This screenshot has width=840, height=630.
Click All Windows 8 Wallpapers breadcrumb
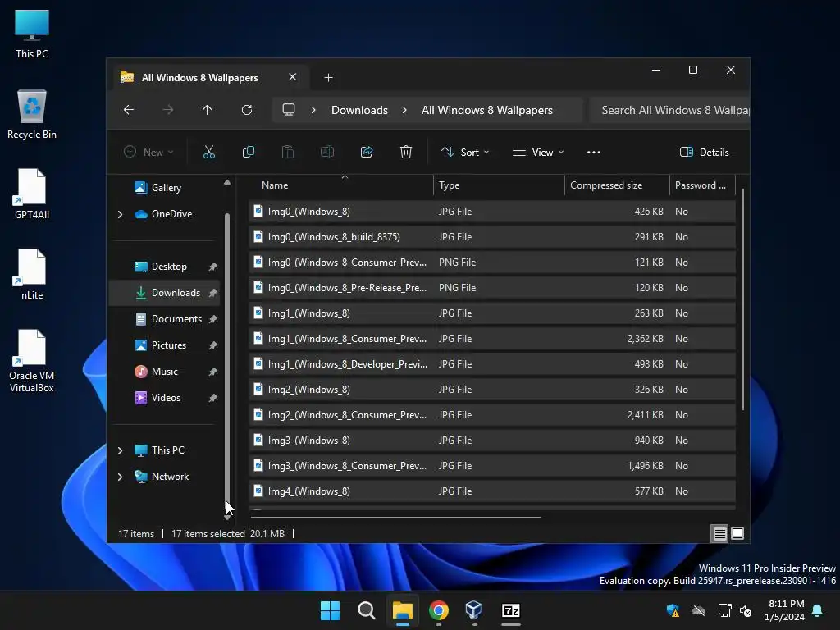coord(486,110)
